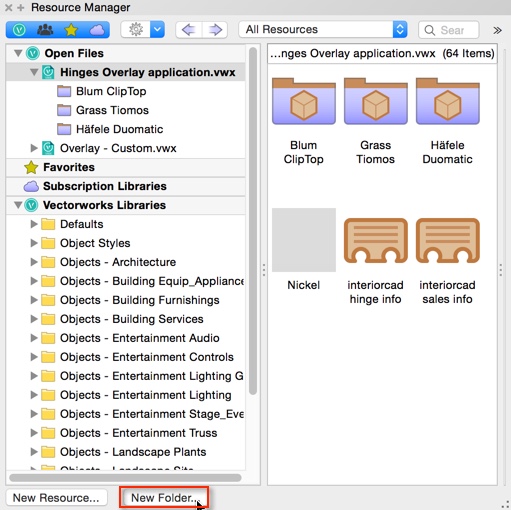This screenshot has height=510, width=511.
Task: Open the Blum ClipTop symbol folder thumbnail
Action: click(304, 102)
